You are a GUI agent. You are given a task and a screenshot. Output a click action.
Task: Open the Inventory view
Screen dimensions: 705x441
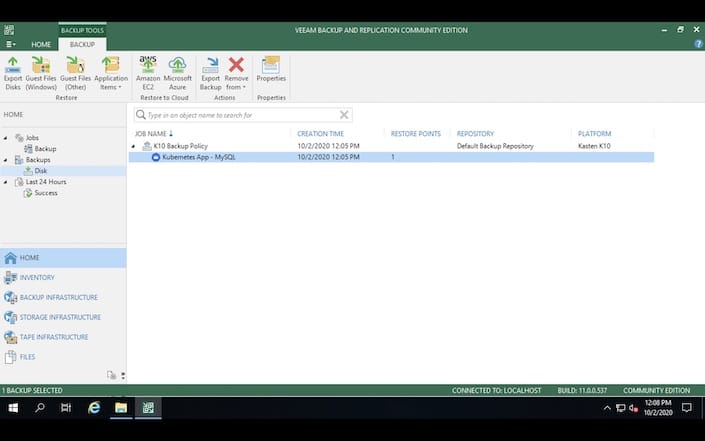pyautogui.click(x=37, y=277)
